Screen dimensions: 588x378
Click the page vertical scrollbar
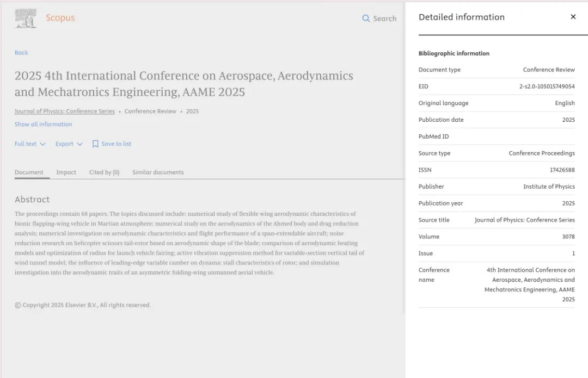403,163
